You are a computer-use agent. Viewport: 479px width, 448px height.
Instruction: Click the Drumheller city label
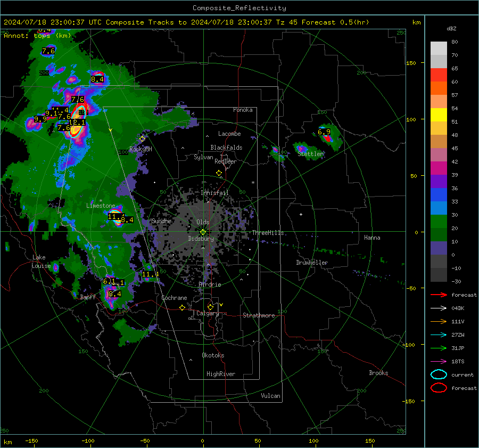click(x=312, y=263)
